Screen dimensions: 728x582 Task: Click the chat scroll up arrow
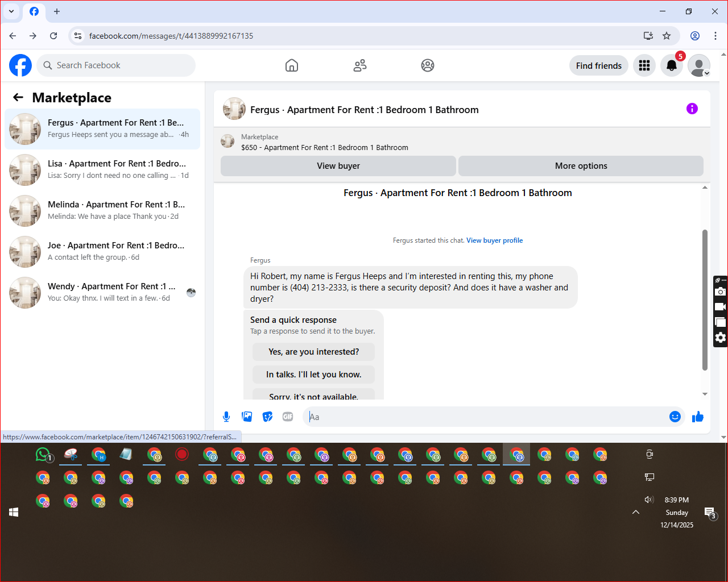click(705, 188)
